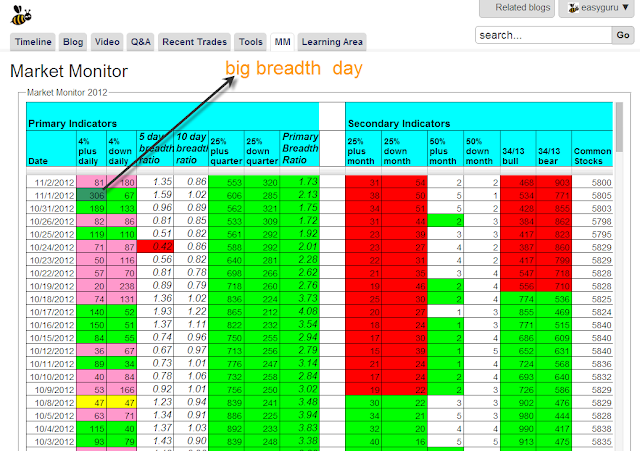Click the Common Stocks column header

pyautogui.click(x=592, y=149)
